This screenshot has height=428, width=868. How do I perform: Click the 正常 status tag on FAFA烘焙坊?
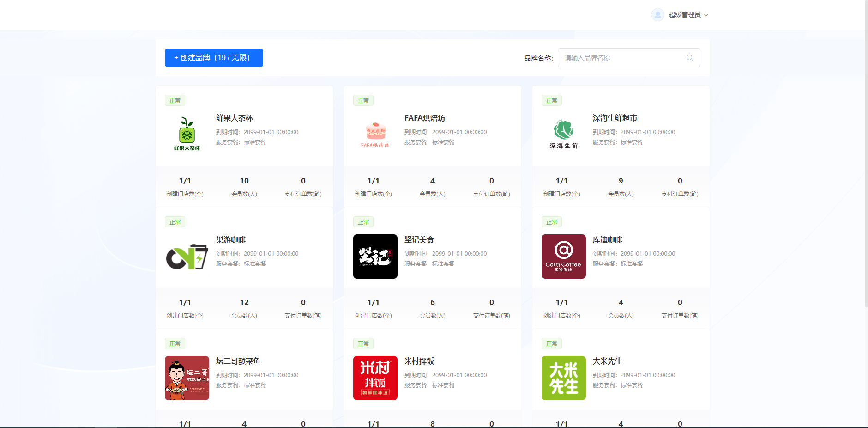(363, 101)
